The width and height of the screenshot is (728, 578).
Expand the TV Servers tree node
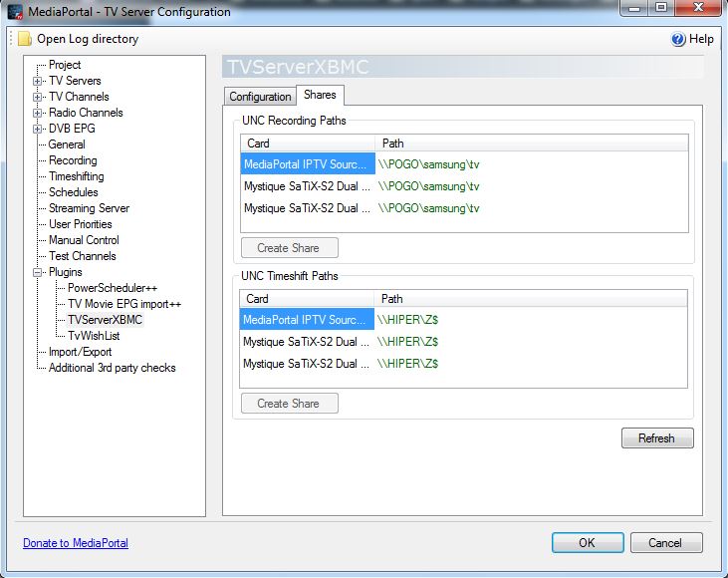pos(37,81)
